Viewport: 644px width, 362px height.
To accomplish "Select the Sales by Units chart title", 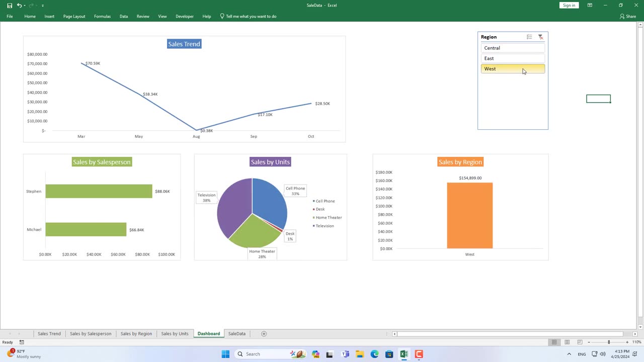I will tap(270, 162).
